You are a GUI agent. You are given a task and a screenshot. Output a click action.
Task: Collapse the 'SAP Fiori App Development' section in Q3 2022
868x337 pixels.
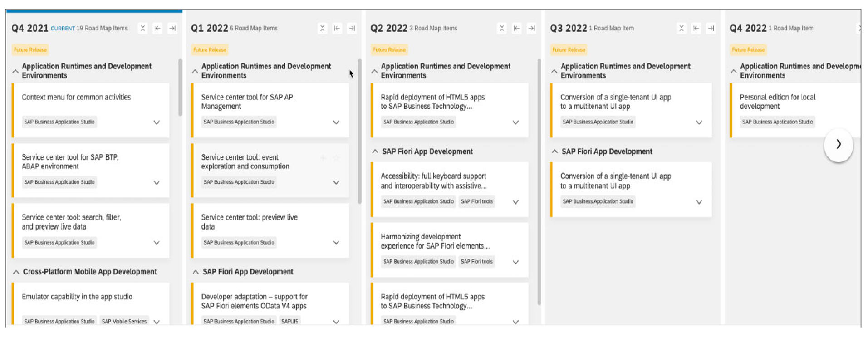coord(554,151)
